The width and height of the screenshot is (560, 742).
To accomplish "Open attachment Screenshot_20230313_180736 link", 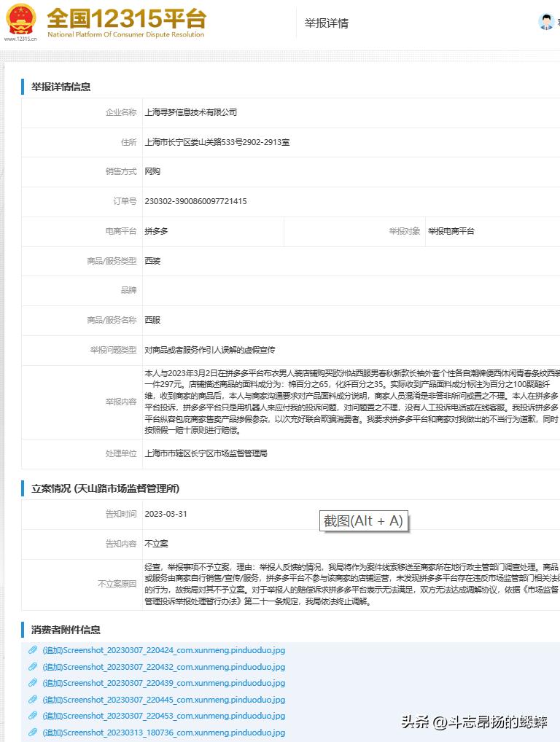I will click(164, 732).
